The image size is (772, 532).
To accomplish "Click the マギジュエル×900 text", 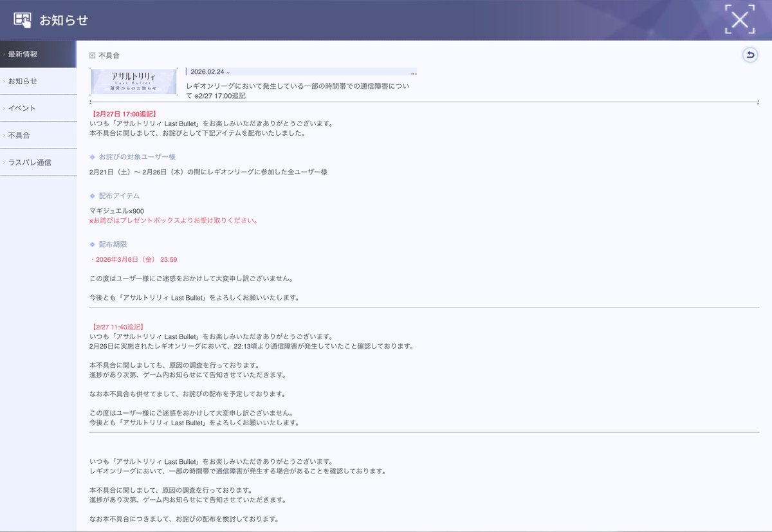I will 117,211.
